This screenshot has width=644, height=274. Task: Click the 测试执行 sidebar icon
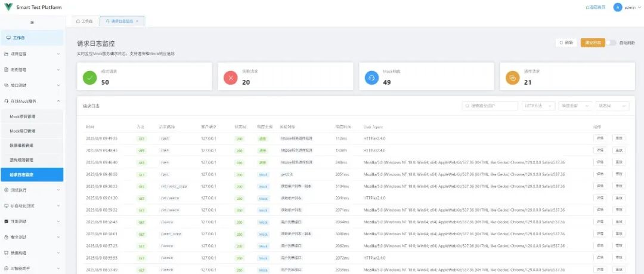6,190
